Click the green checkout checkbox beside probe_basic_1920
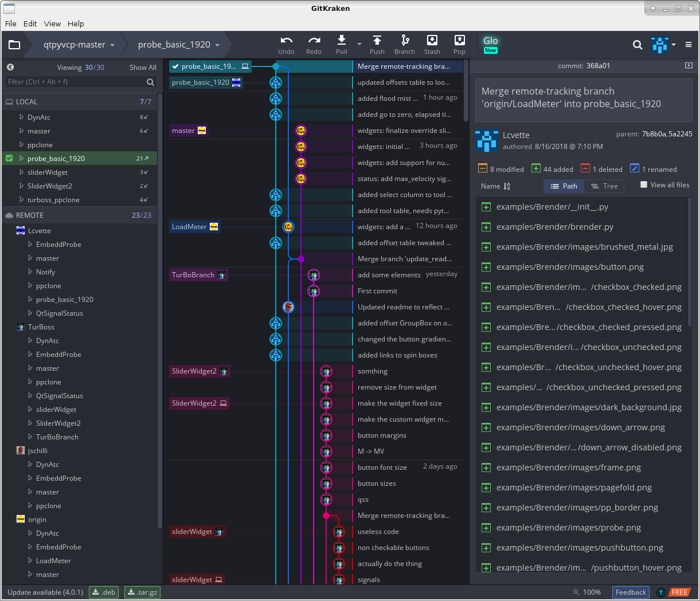The width and height of the screenshot is (700, 601). pos(9,158)
